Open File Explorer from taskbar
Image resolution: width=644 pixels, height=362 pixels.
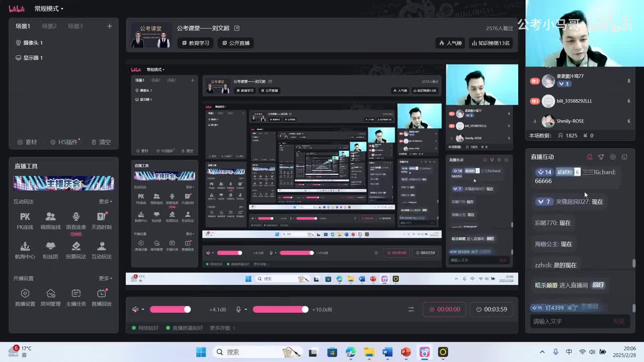pyautogui.click(x=369, y=352)
